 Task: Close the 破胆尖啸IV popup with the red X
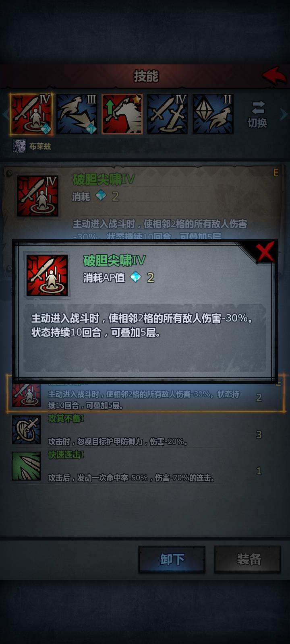[265, 252]
